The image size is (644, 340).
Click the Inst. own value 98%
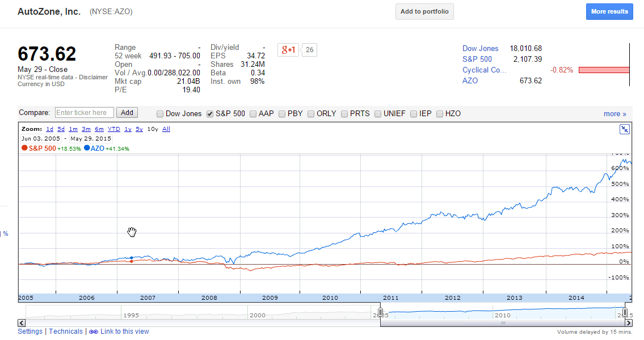tap(257, 81)
